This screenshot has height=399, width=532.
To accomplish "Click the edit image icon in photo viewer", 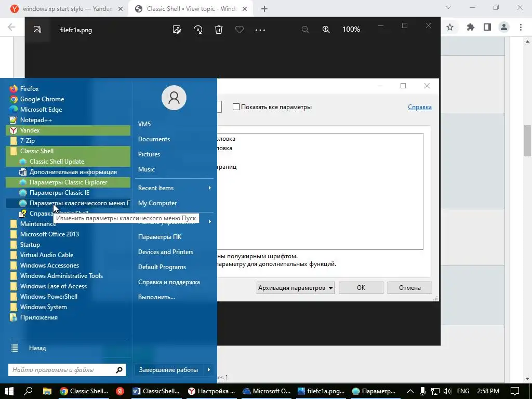I will (x=177, y=30).
